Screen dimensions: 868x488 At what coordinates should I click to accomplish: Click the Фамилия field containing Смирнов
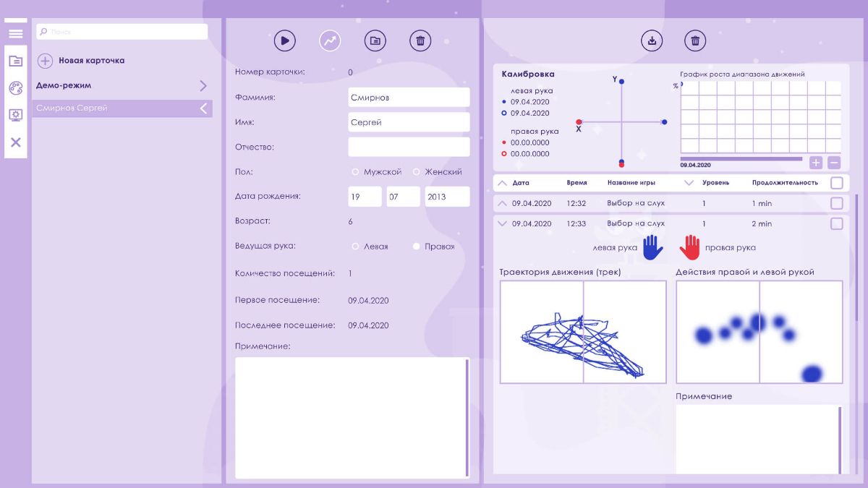point(409,98)
